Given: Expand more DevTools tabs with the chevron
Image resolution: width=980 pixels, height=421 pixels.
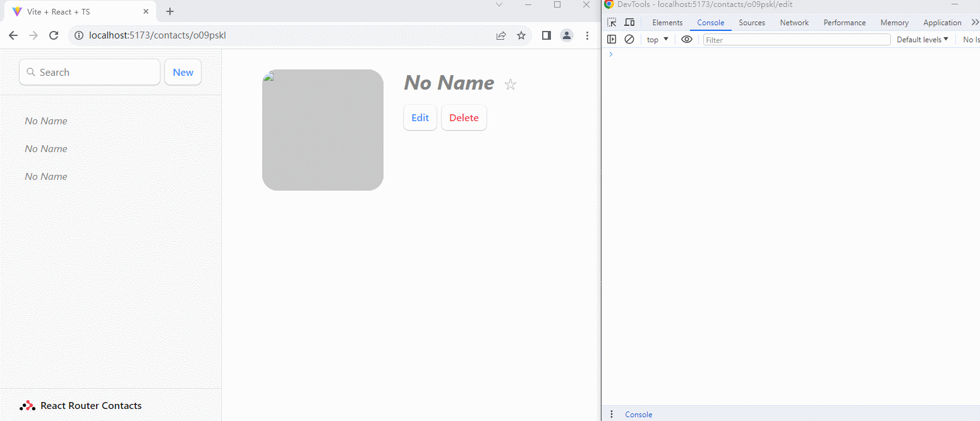Looking at the screenshot, I should [974, 23].
